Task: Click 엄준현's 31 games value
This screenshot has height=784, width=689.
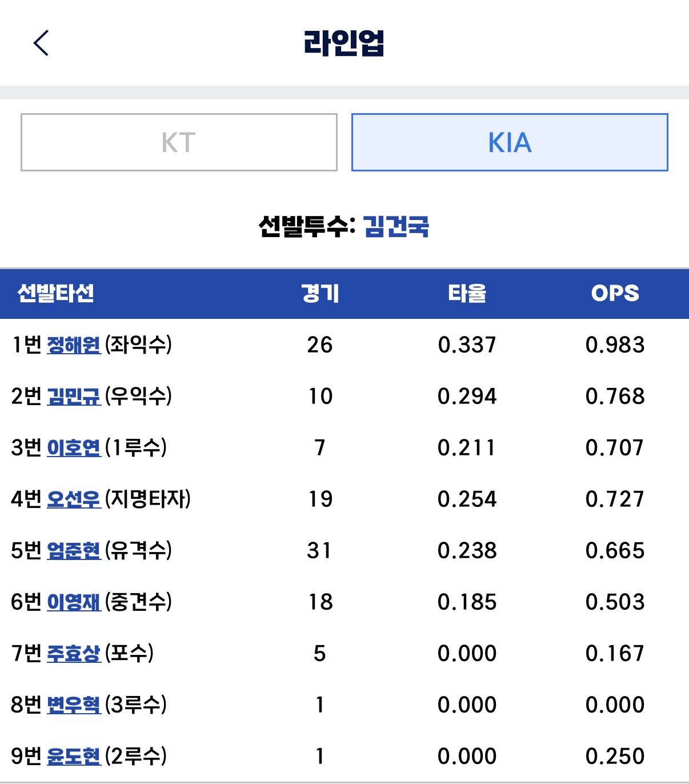Action: point(320,551)
